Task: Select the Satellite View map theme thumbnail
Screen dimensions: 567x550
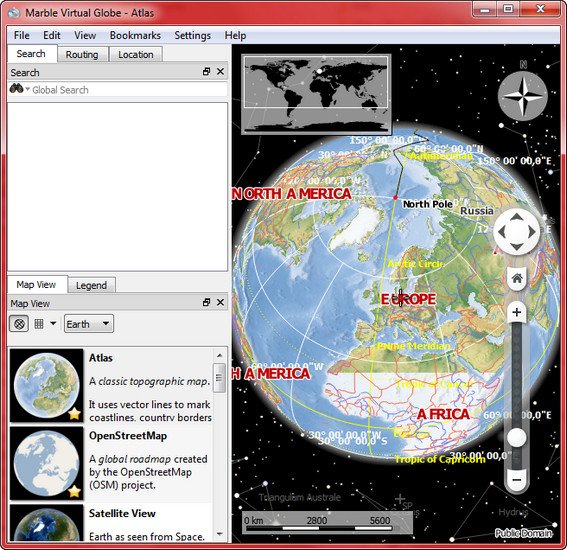Action: coord(46,523)
